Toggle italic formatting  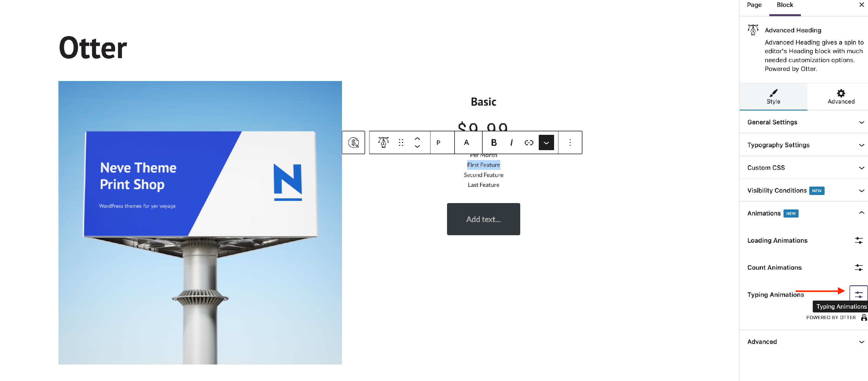(511, 143)
